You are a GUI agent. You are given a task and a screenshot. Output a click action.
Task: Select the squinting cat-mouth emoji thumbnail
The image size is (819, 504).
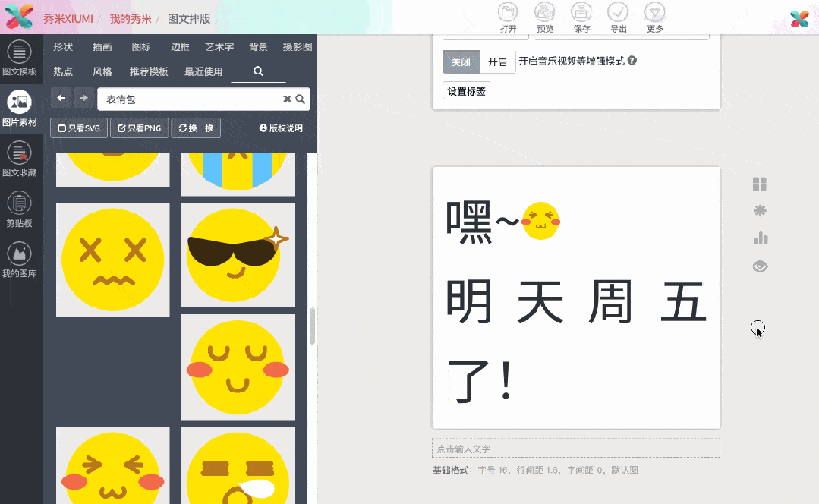tap(113, 465)
